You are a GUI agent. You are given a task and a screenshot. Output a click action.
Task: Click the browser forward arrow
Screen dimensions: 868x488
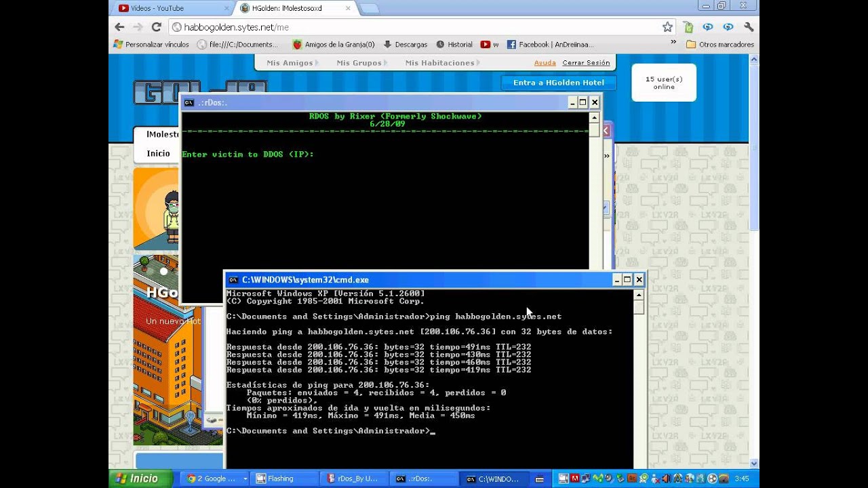click(138, 27)
